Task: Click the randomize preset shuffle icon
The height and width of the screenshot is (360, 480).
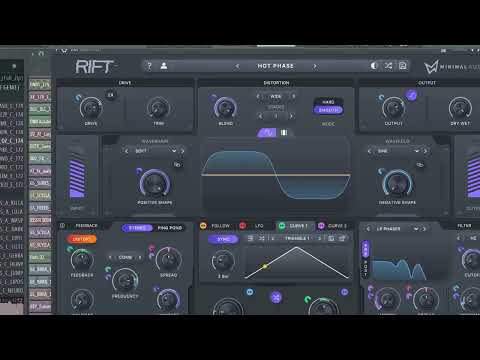Action: (x=388, y=66)
